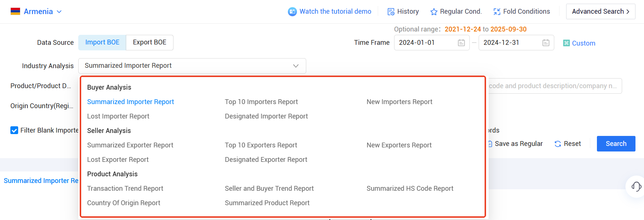Click the Seller Analysis group heading
This screenshot has width=644, height=220.
point(109,131)
